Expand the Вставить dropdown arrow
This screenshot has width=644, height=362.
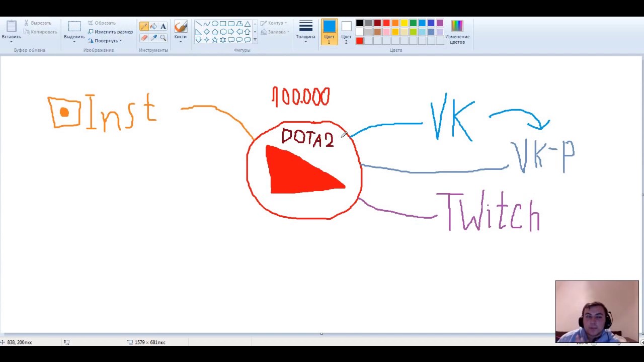pos(11,42)
